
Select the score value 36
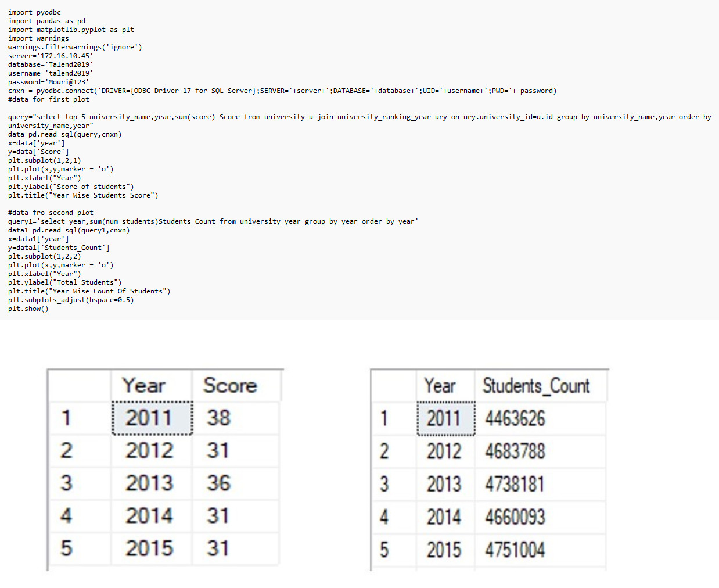219,483
